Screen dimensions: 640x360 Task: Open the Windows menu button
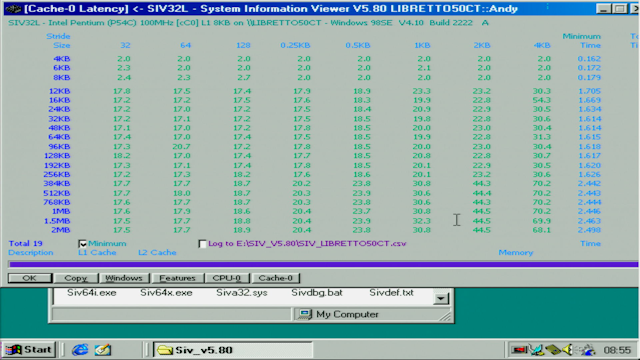[124, 278]
